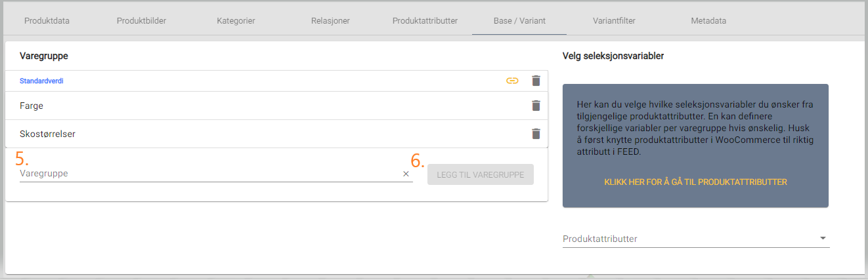
Task: Focus the Varegruppe input field
Action: [210, 174]
